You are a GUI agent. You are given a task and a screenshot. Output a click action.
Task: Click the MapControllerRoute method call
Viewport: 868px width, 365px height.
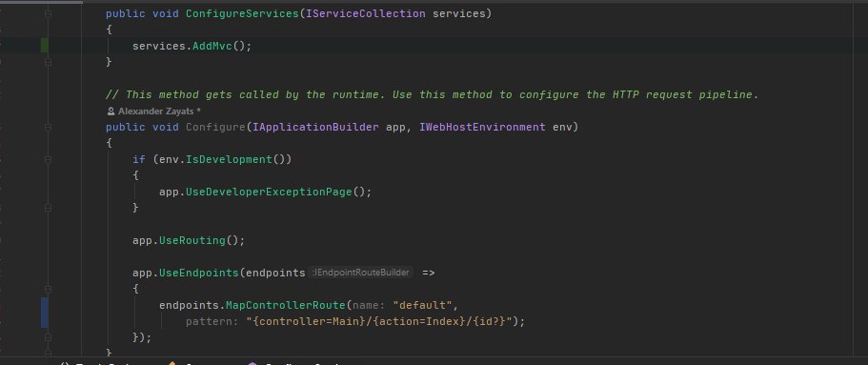coord(285,305)
